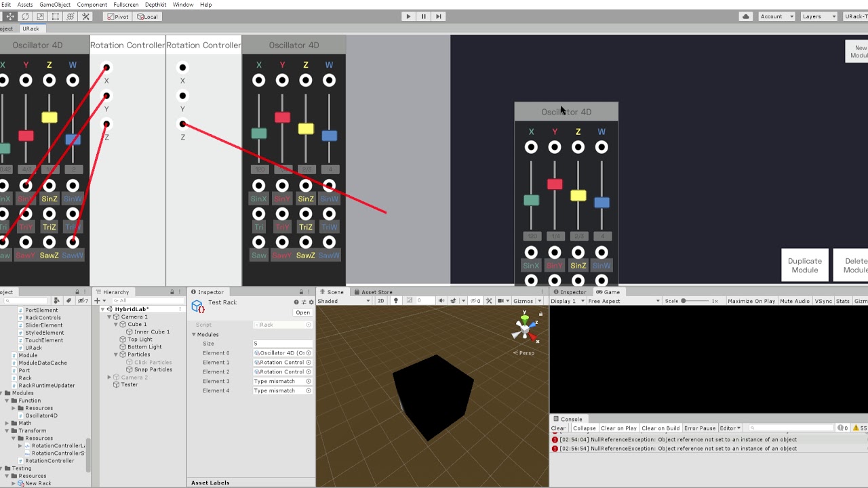Viewport: 868px width, 488px height.
Task: Toggle 2D mode in Scene view
Action: (381, 301)
